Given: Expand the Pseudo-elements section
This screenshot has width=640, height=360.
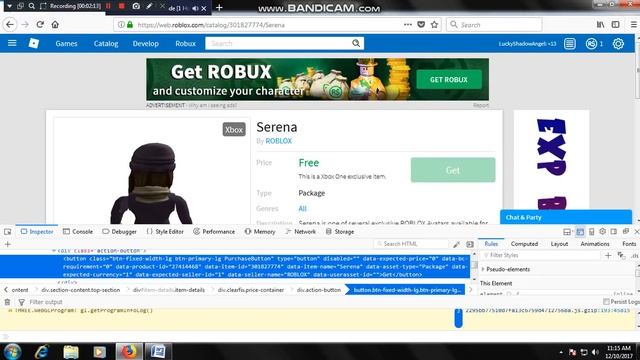Looking at the screenshot, I should click(483, 269).
